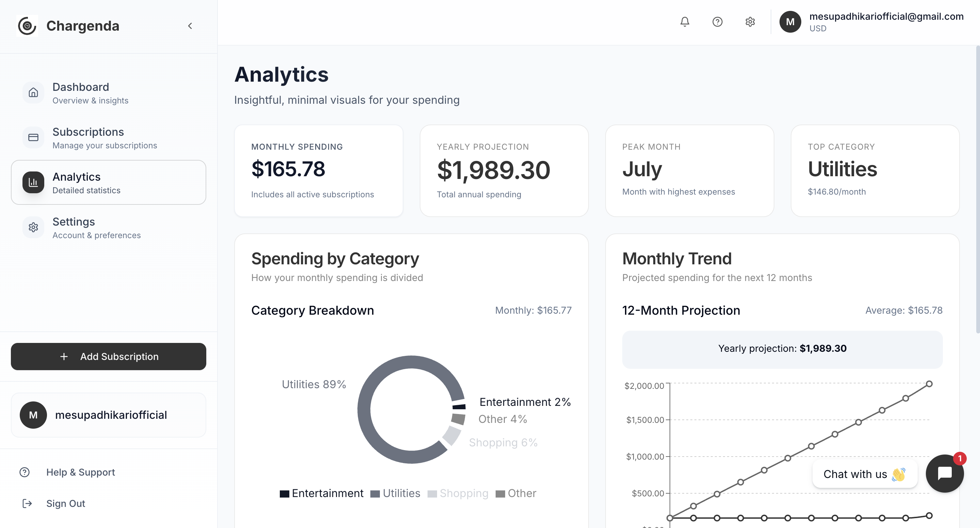Click the Settings gear icon in sidebar
Viewport: 980px width, 528px height.
(x=33, y=227)
